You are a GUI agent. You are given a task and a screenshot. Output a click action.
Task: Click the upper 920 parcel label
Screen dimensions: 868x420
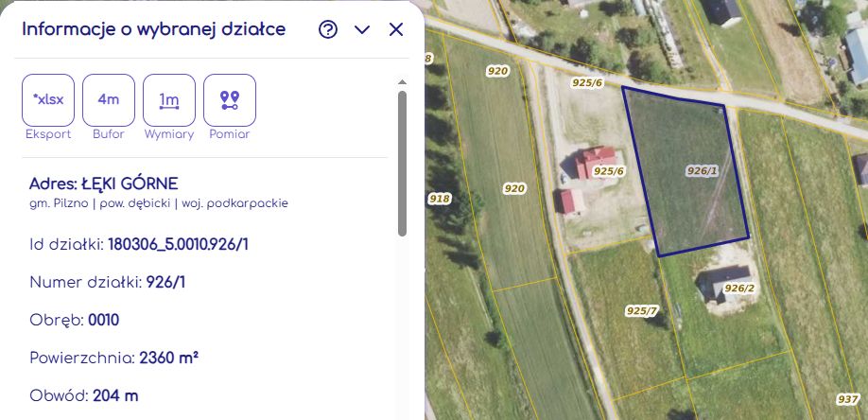[497, 71]
